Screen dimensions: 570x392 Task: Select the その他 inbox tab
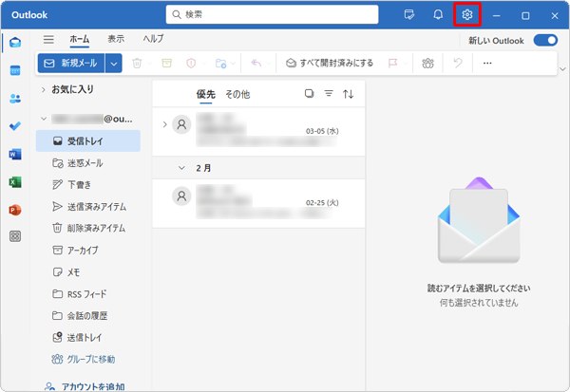pos(237,94)
